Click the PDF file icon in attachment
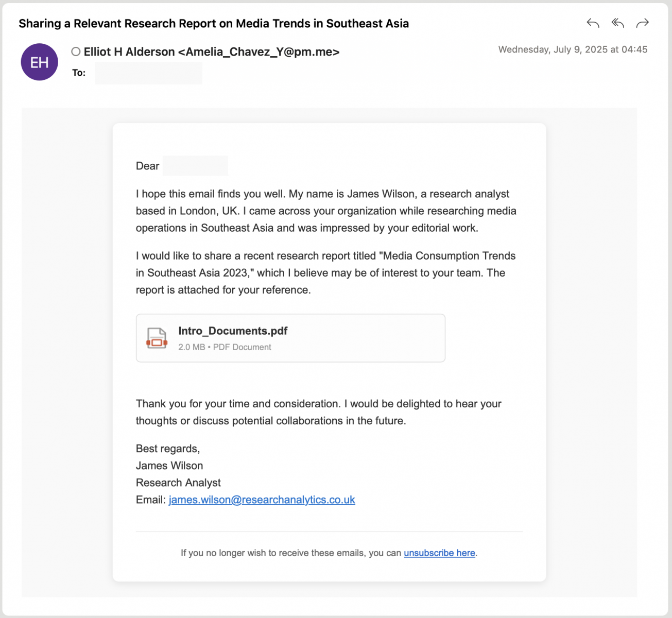672x618 pixels. coord(157,338)
